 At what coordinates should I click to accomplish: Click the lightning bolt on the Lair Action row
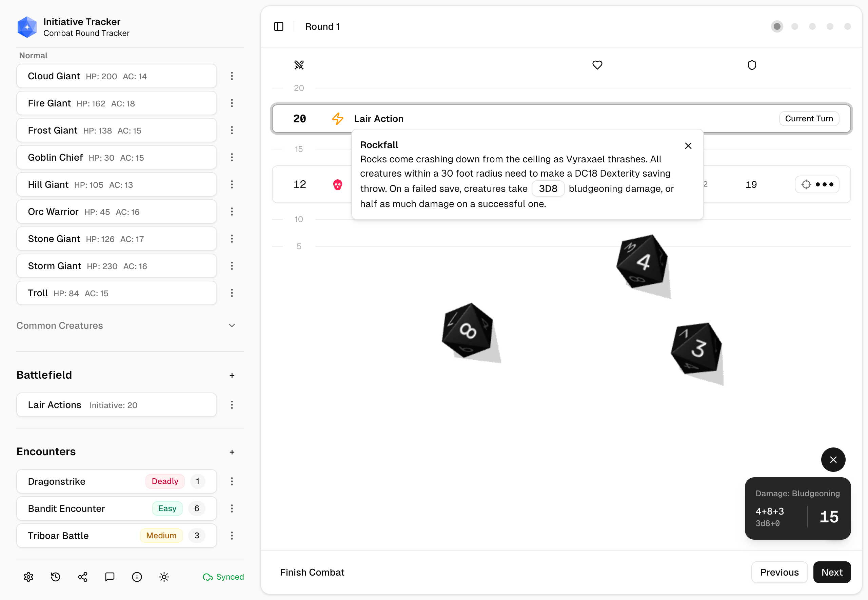(x=337, y=118)
